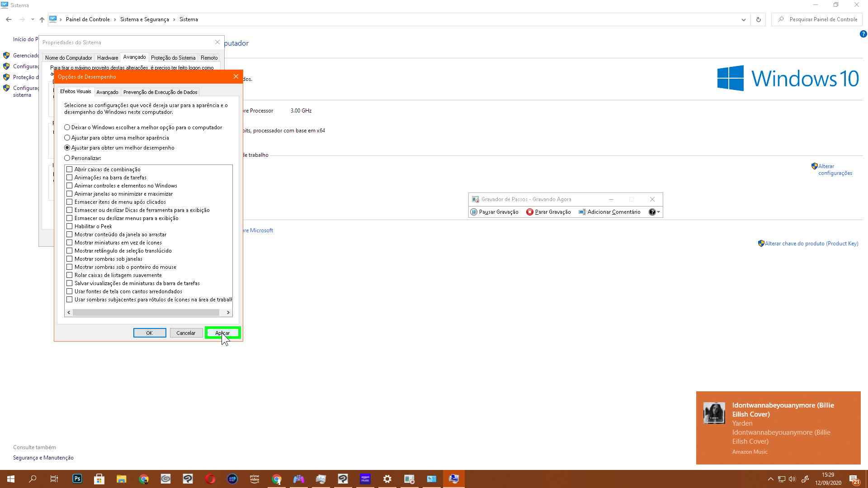Switch to Prevenção de Execução de Dados tab

tap(160, 92)
